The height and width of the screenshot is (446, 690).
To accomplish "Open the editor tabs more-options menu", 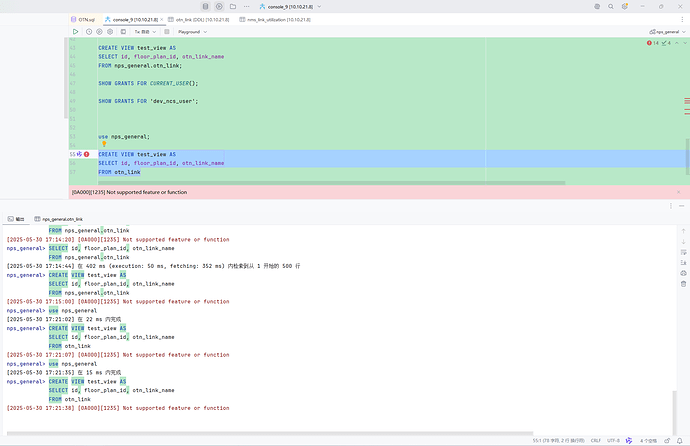I will (683, 19).
